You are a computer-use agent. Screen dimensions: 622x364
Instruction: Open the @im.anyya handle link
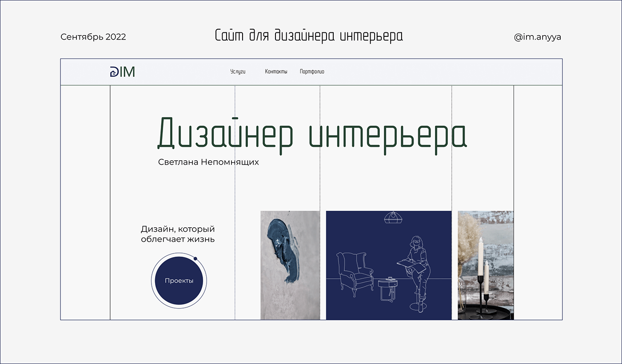537,37
